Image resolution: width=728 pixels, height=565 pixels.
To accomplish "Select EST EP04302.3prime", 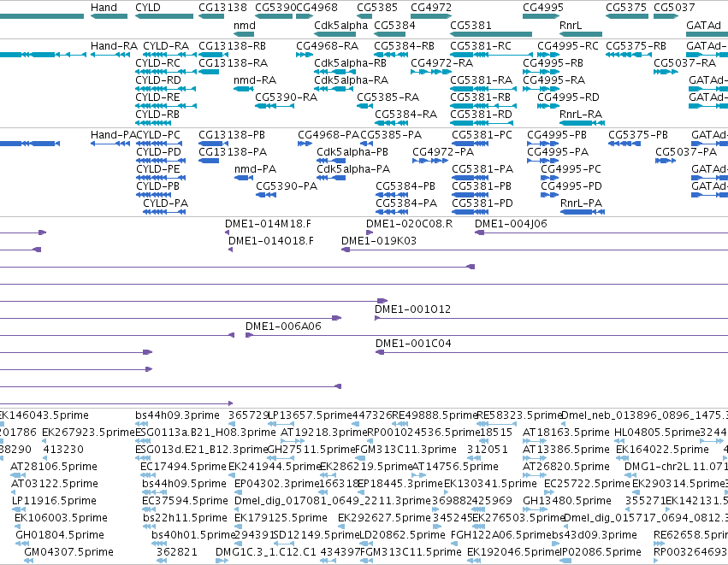I will click(x=276, y=484).
